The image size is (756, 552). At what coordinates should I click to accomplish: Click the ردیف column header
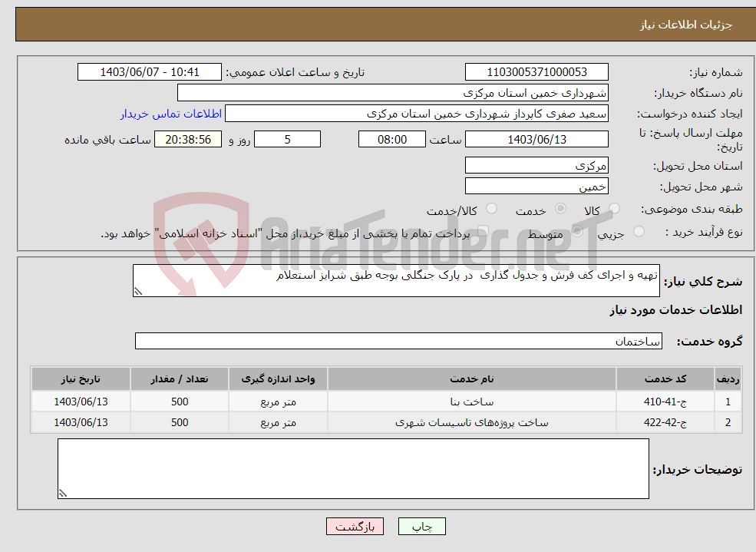click(x=728, y=379)
